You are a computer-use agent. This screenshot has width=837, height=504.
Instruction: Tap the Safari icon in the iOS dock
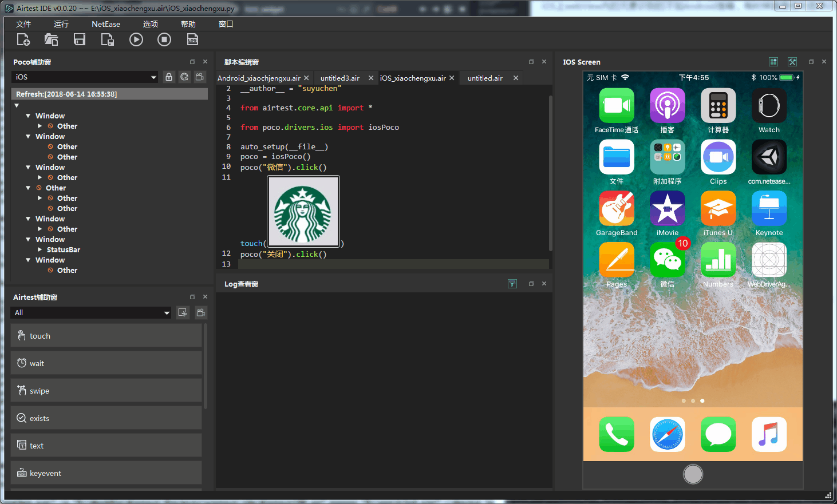coord(668,434)
